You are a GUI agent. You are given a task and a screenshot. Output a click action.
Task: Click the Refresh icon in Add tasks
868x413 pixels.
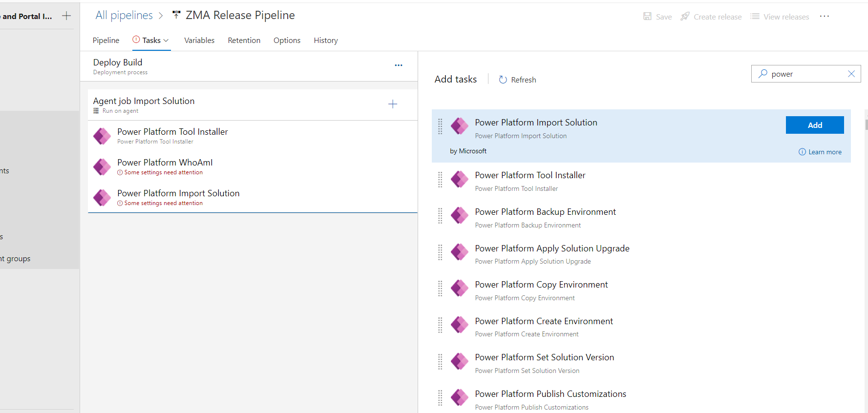tap(503, 80)
